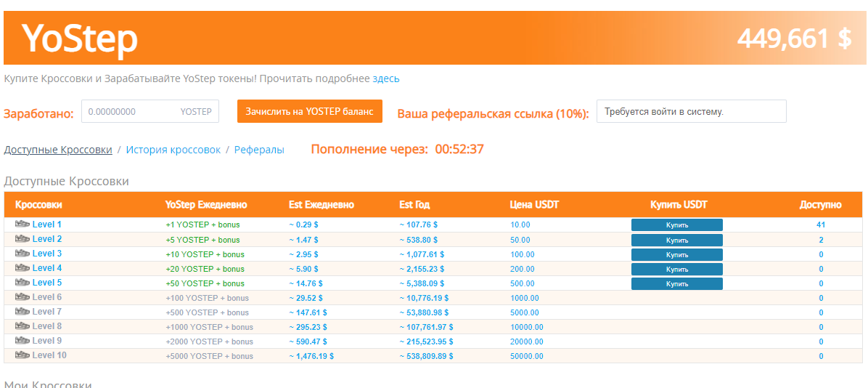Click the gray sneaker icon for Level 8
The width and height of the screenshot is (868, 388).
point(22,326)
